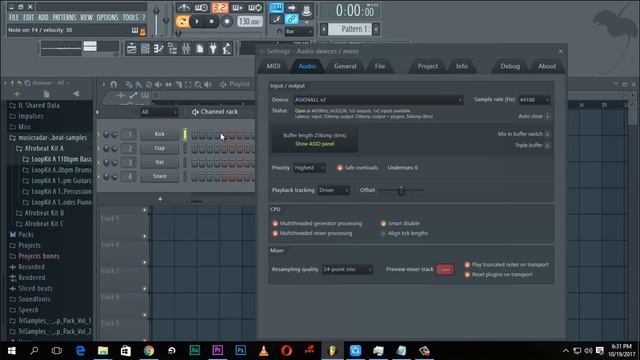Click the typing keyboard to piano icon
This screenshot has width=640, height=360.
(276, 7)
